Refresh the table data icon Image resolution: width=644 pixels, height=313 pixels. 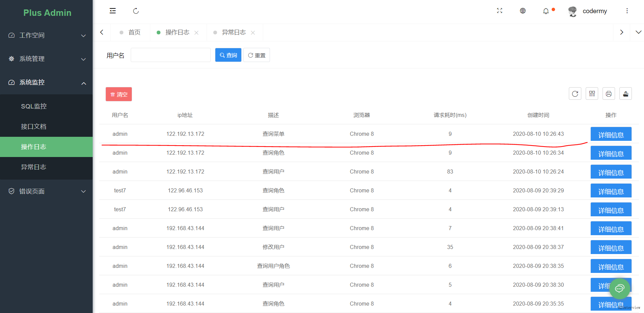[575, 94]
